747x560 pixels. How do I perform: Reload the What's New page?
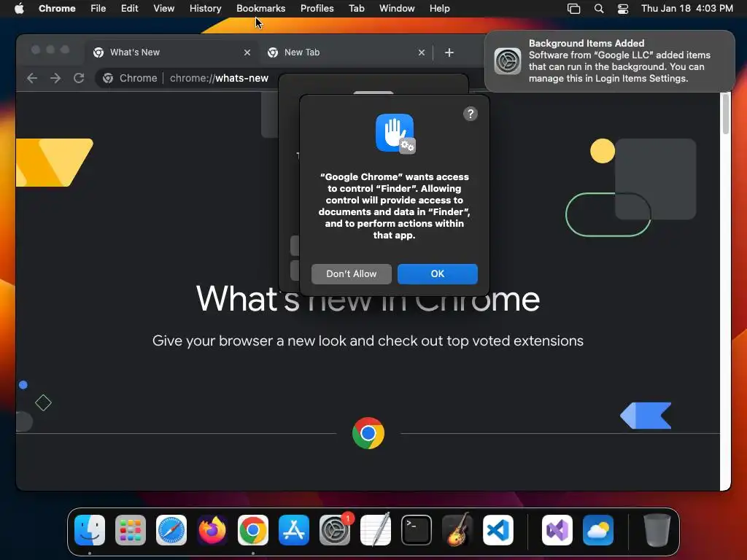(x=79, y=78)
